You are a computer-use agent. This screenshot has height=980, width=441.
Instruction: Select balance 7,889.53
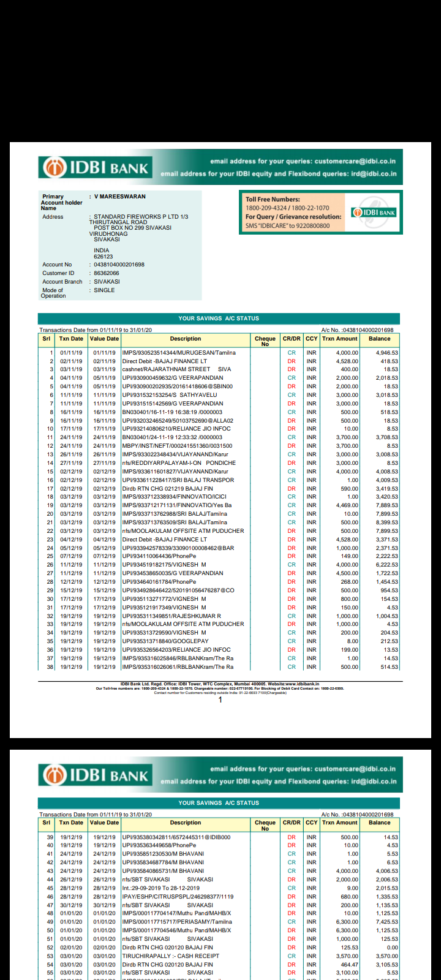(x=387, y=505)
